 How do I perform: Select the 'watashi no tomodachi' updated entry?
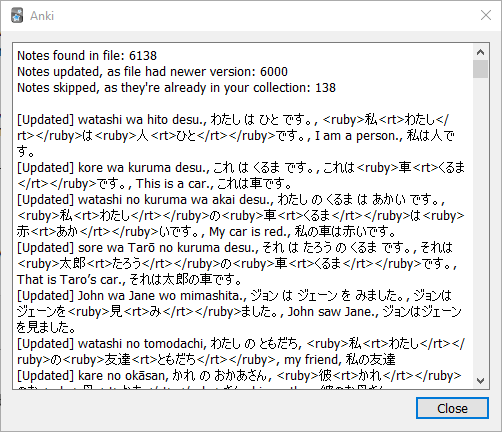click(241, 351)
